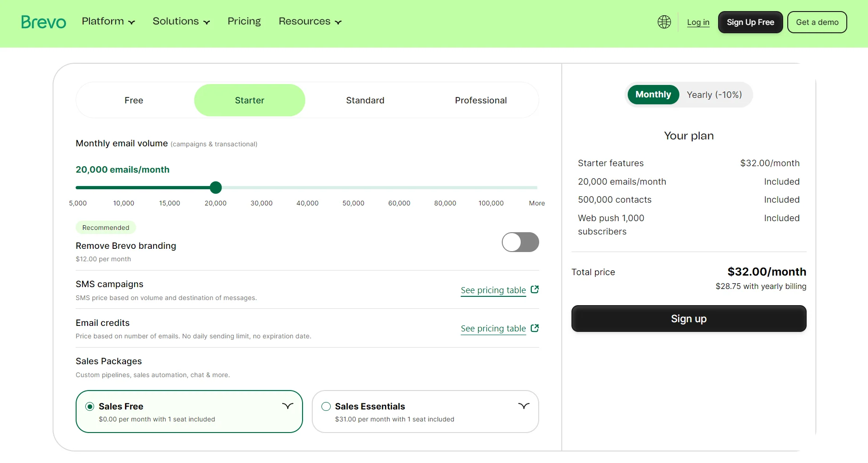Expand Sales Free package details chevron

[x=288, y=406]
